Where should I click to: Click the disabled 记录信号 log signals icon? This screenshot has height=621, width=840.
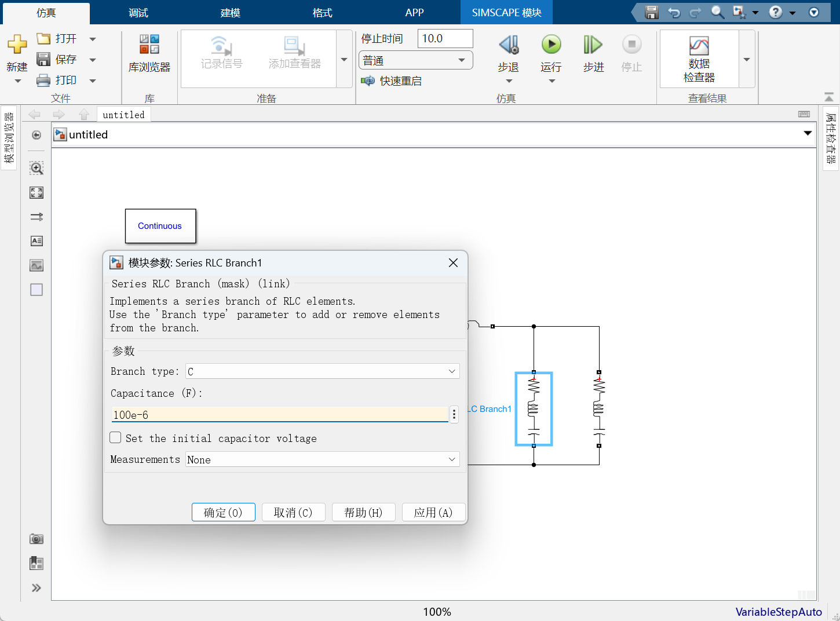tap(221, 45)
